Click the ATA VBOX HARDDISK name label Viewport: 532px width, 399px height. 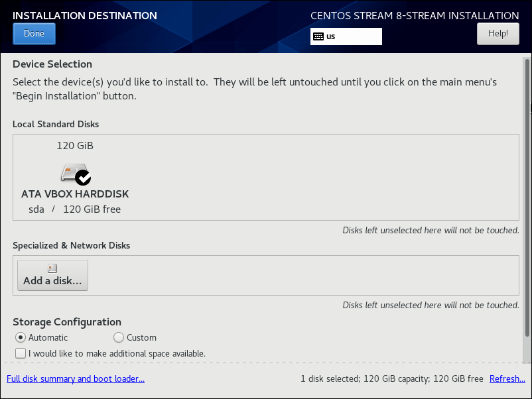(75, 194)
